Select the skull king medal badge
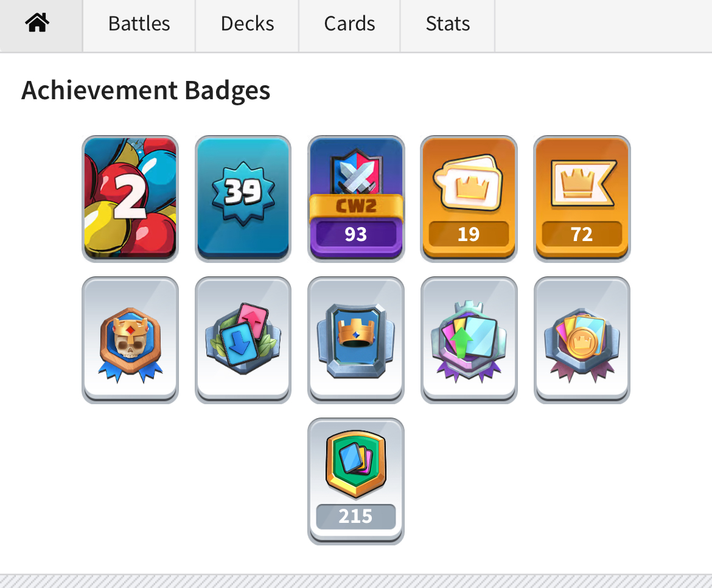The height and width of the screenshot is (588, 712). (130, 340)
